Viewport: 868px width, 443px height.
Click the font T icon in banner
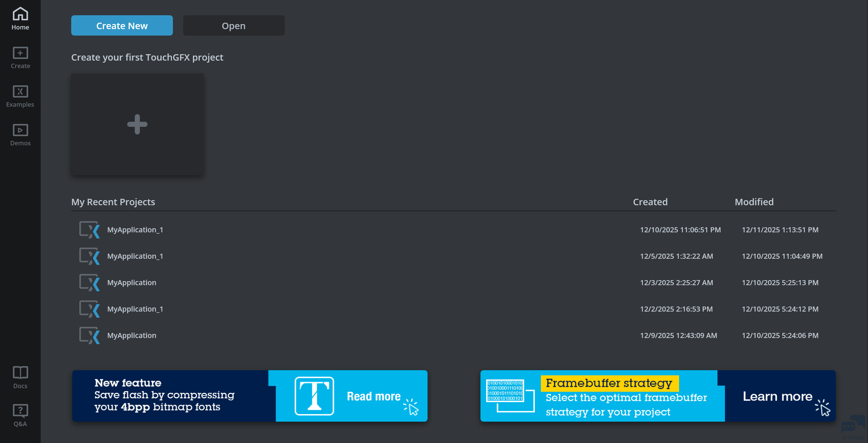coord(314,396)
